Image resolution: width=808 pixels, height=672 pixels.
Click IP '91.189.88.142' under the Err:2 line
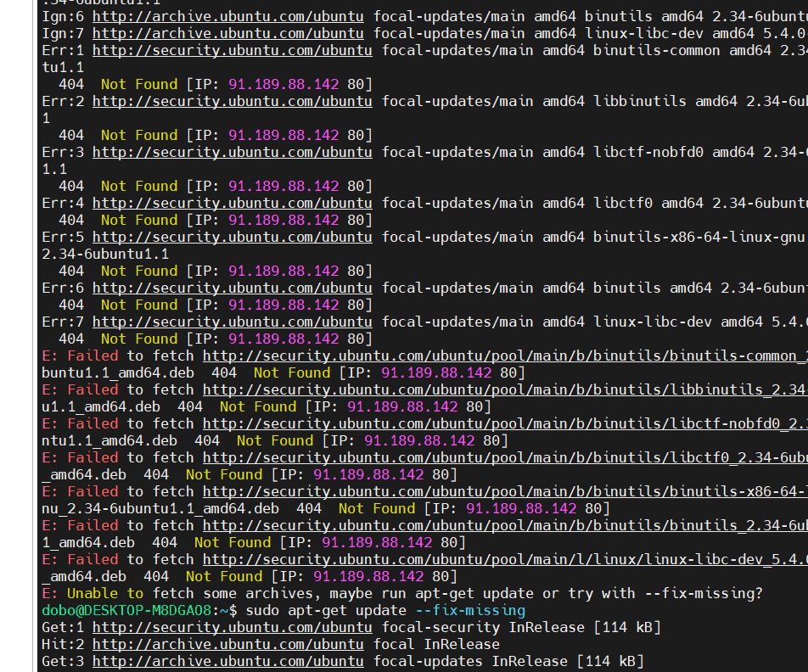pos(283,136)
